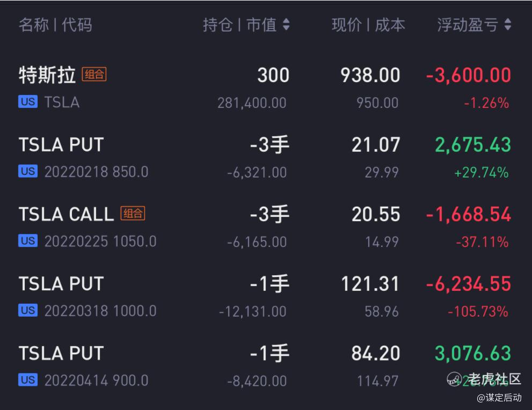The image size is (532, 410).
Task: Click US badge on 20220318 1000.0 put
Action: [28, 310]
